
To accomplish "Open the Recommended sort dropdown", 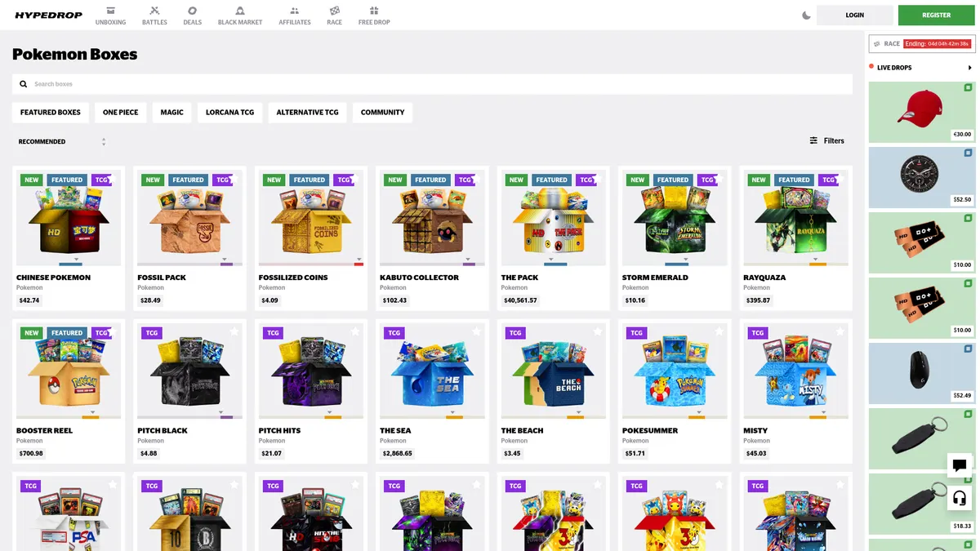I will point(63,142).
